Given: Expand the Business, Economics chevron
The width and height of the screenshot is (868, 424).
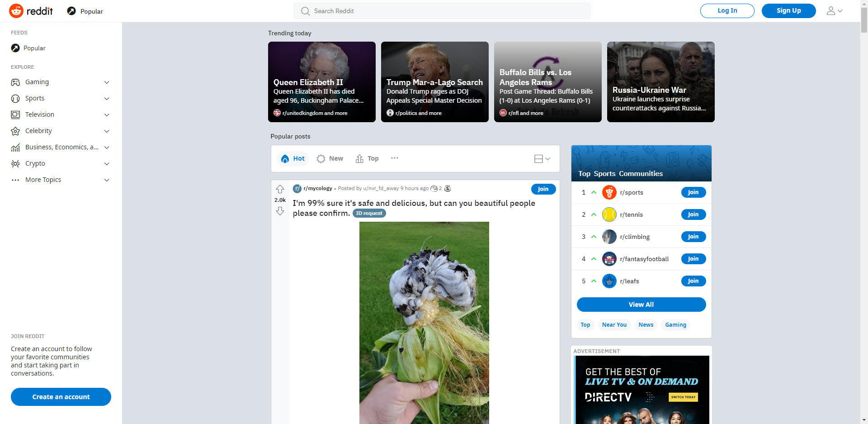Looking at the screenshot, I should click(x=107, y=148).
